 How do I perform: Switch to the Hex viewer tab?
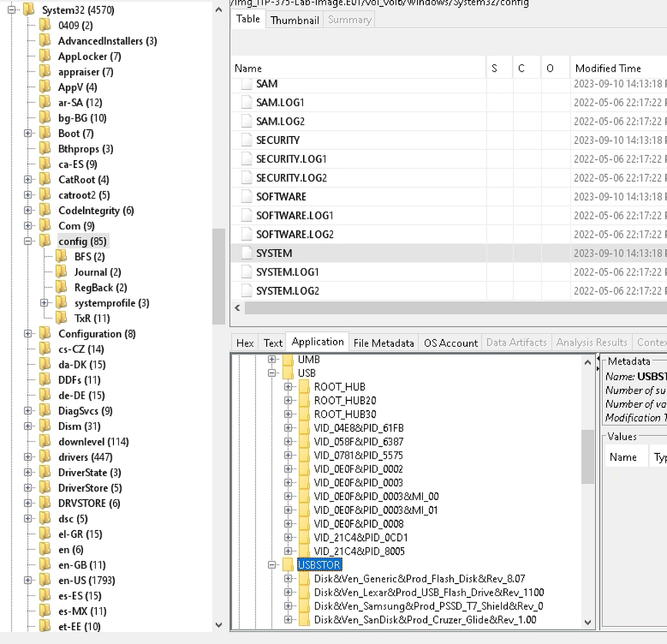[244, 342]
